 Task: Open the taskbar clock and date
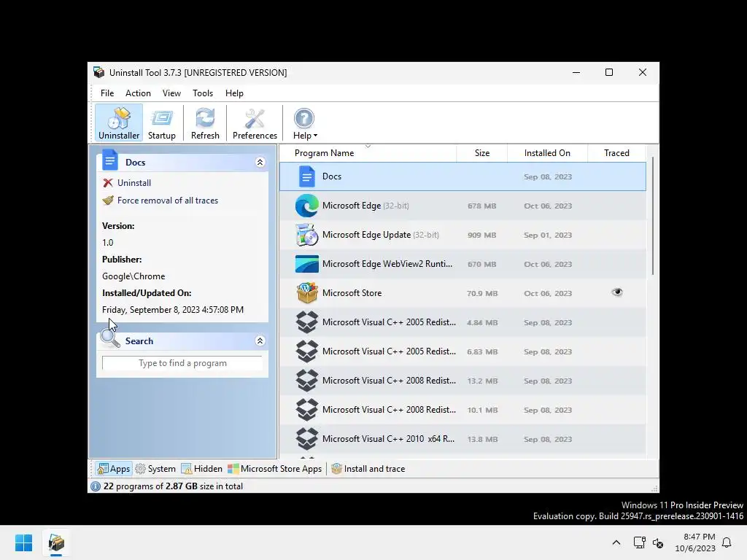pyautogui.click(x=695, y=542)
